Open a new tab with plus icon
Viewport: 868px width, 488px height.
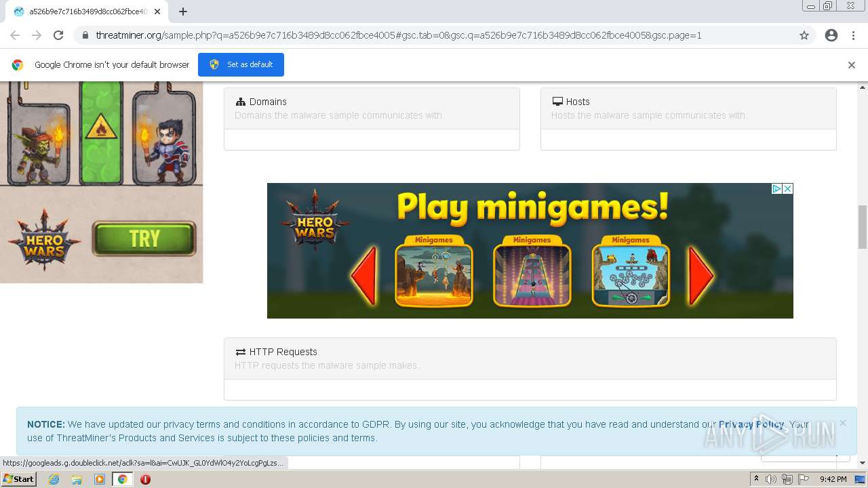click(183, 12)
